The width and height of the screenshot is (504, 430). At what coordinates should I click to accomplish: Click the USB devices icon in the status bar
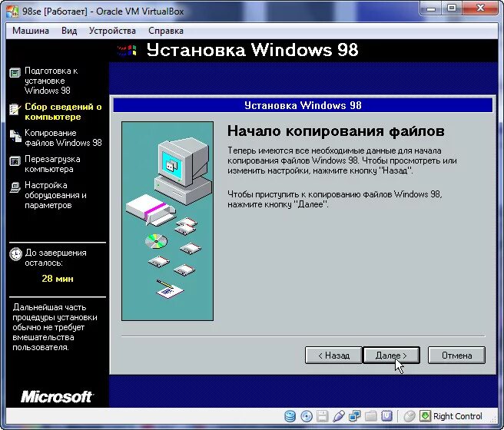tap(339, 416)
